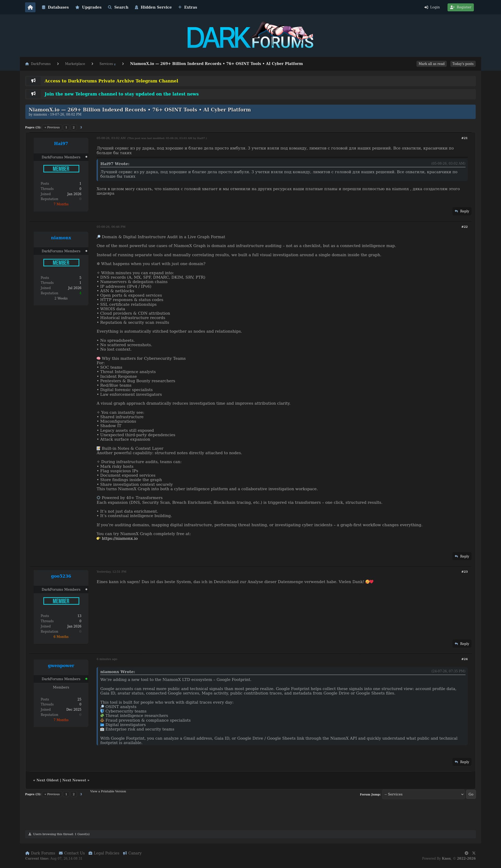Viewport: 501px width, 868px height.
Task: Click the "7 Months" text under Hai97
Action: coord(61,204)
